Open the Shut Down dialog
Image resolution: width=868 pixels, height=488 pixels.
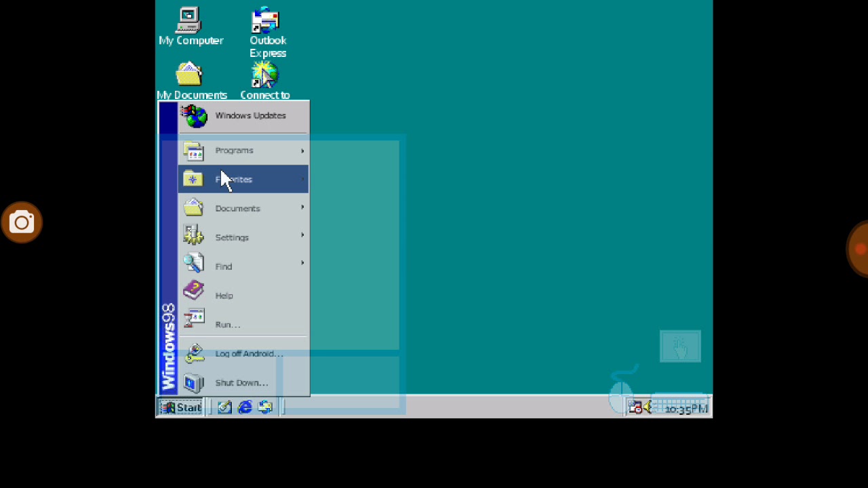coord(241,382)
